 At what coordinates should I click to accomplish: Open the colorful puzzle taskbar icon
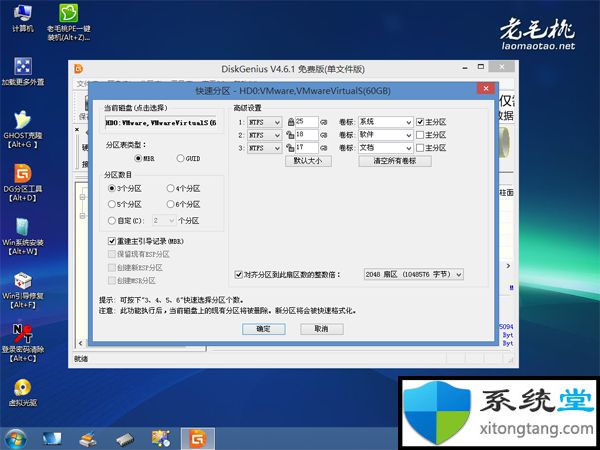pos(161,439)
